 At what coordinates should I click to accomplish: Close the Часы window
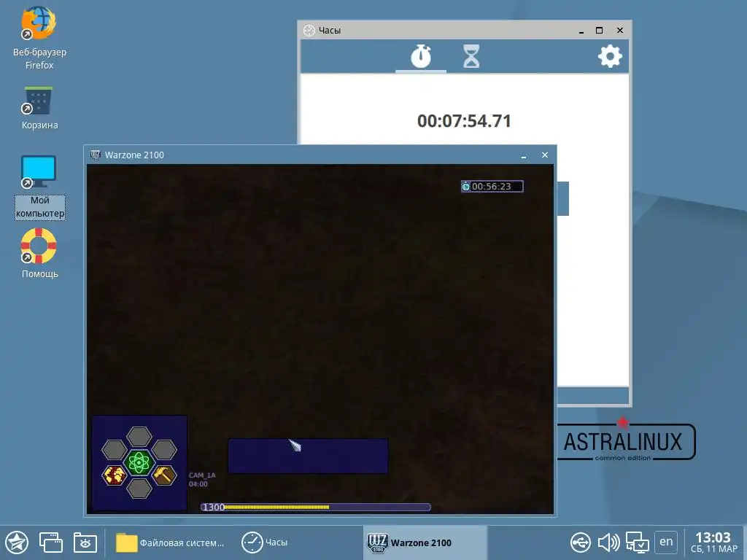pyautogui.click(x=620, y=31)
